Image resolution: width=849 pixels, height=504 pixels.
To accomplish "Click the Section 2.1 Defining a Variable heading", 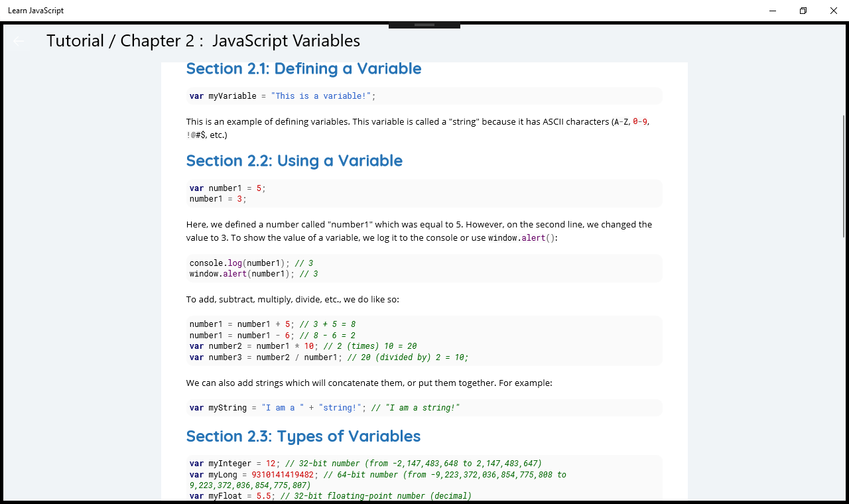I will 304,69.
